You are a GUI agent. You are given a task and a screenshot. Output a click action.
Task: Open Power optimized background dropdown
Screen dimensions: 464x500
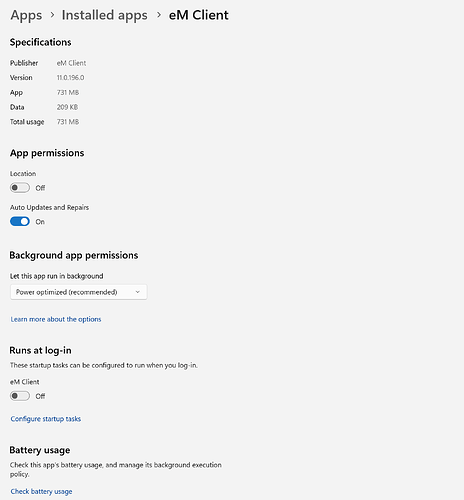pos(79,292)
